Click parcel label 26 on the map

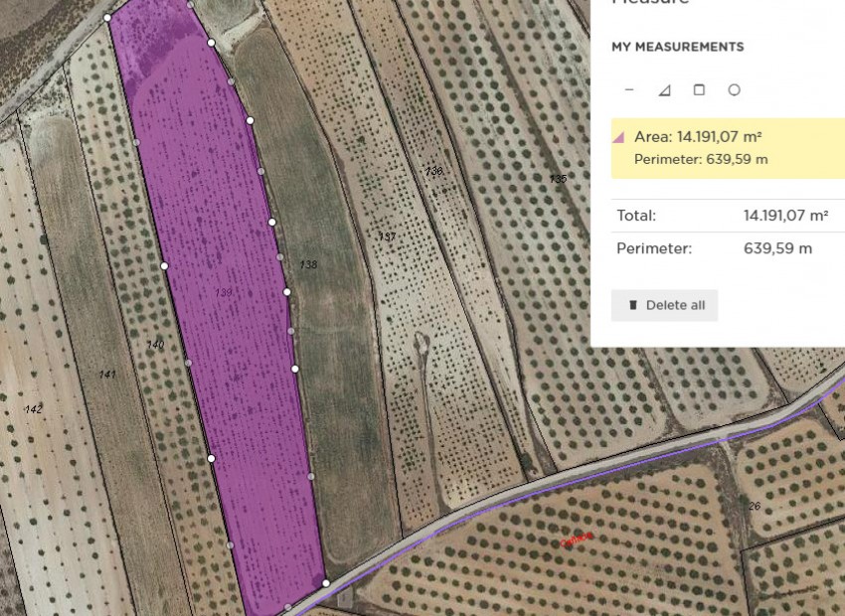(x=753, y=508)
